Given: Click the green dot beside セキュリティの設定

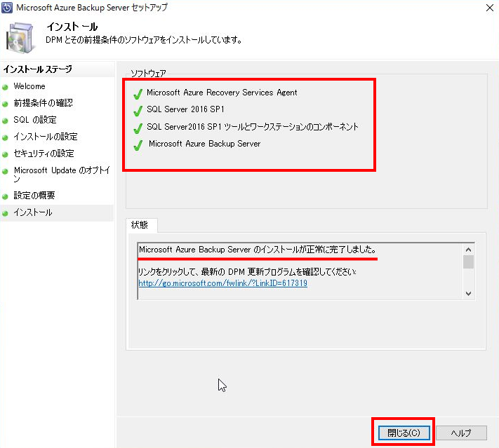Looking at the screenshot, I should coord(5,154).
